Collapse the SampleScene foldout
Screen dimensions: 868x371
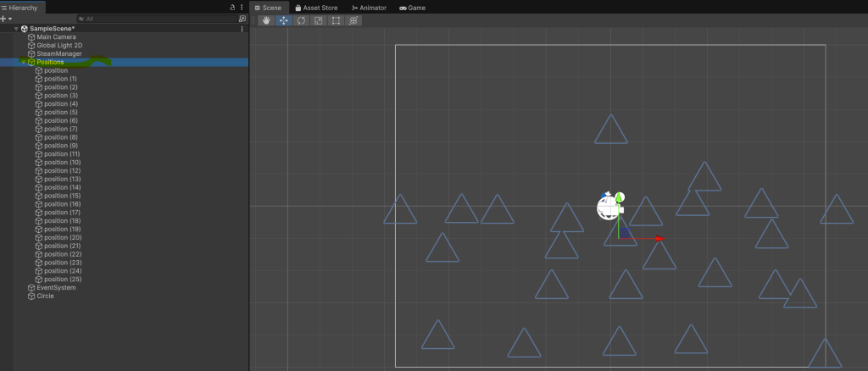click(16, 29)
